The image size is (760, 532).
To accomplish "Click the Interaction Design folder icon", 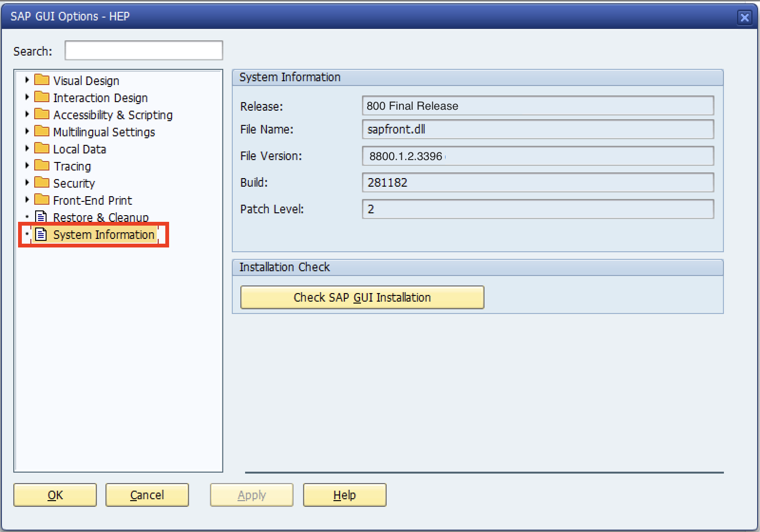I will [x=42, y=97].
